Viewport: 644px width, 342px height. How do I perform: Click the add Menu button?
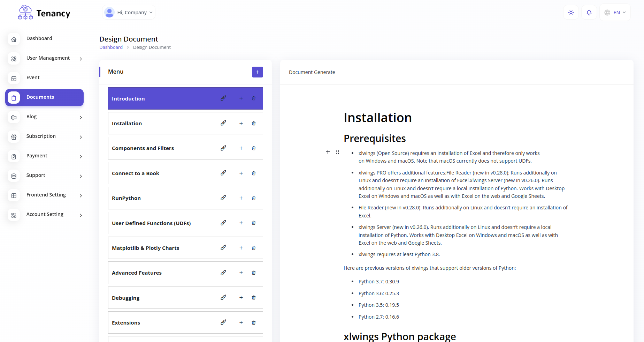pyautogui.click(x=257, y=72)
